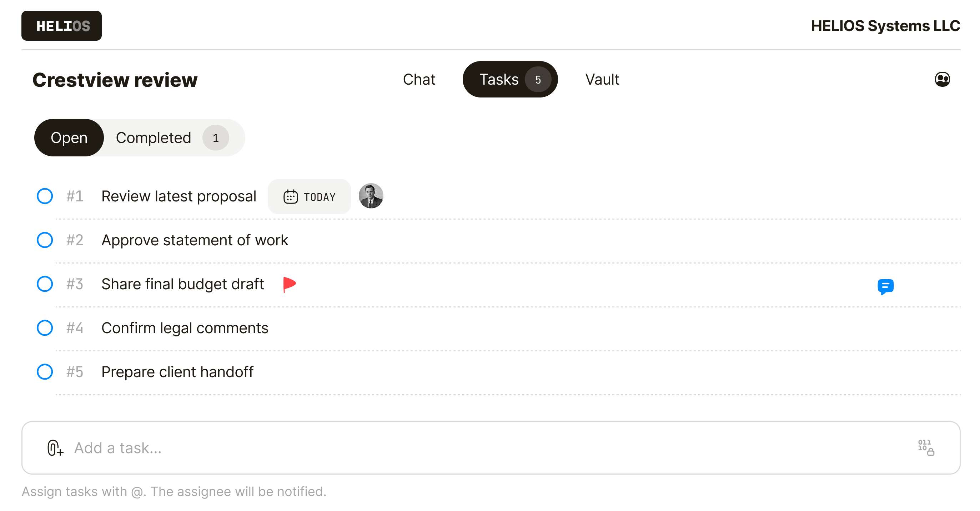Switch to the Completed filter
The width and height of the screenshot is (980, 511).
154,138
